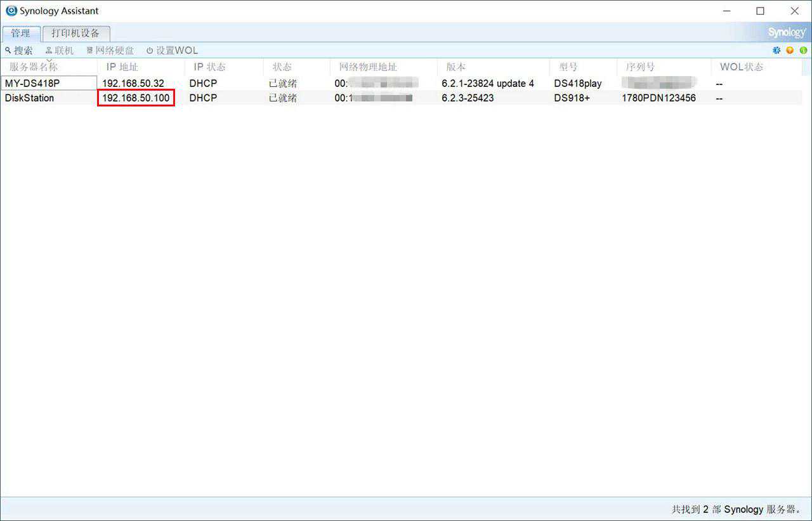Click the Synology Assistant title bar icon
The width and height of the screenshot is (812, 521).
click(x=11, y=11)
